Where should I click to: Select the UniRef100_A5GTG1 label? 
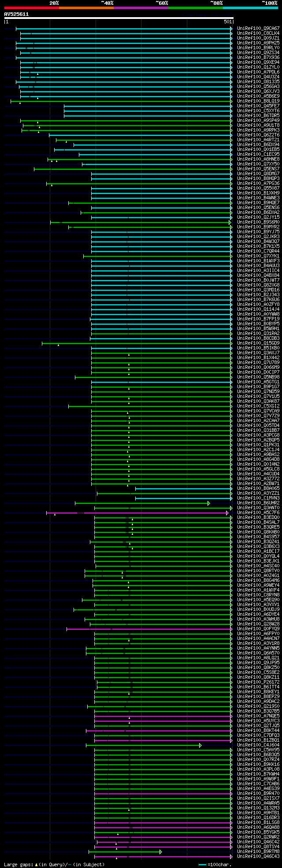258,382
